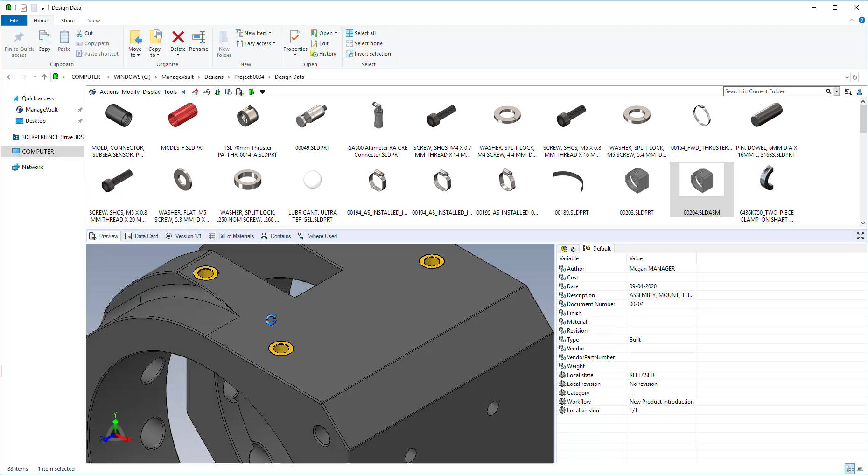Click the blue pin icon in PDM toolbar
This screenshot has width=868, height=475.
[x=184, y=92]
